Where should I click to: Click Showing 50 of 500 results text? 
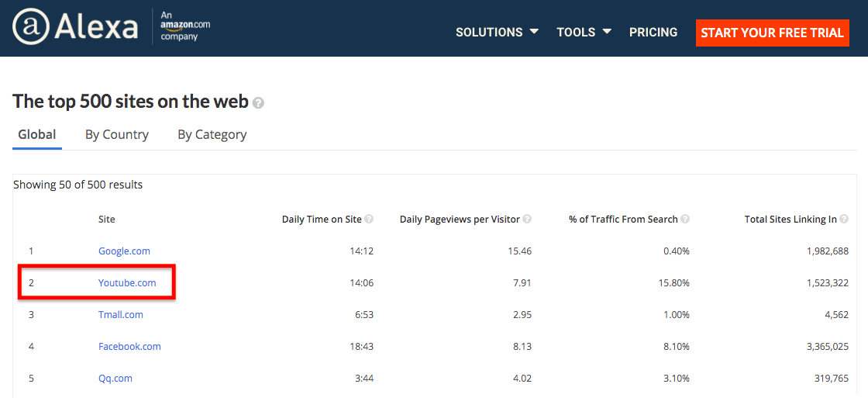tap(78, 185)
